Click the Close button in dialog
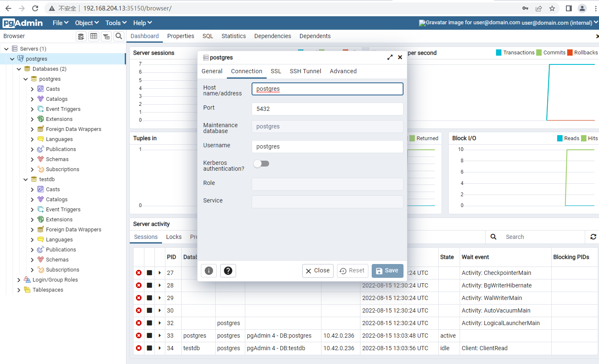Screen dimensions: 599x364 [x=318, y=271]
